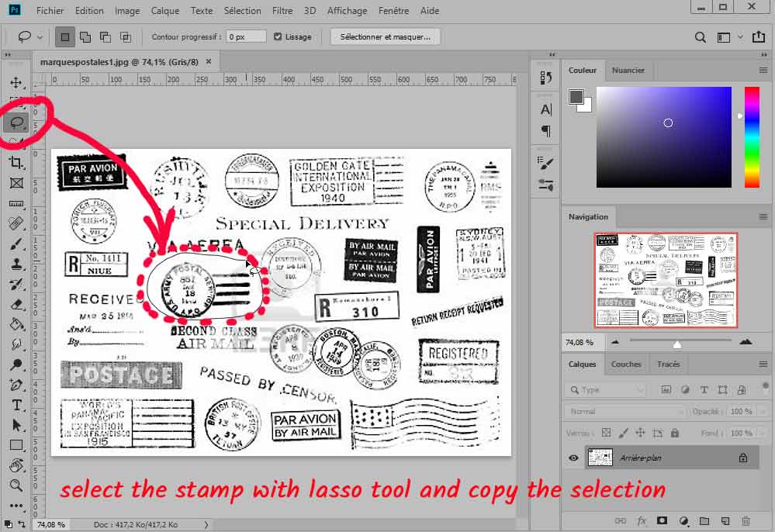This screenshot has height=532, width=775.
Task: Select the Path Selection tool
Action: pyautogui.click(x=16, y=425)
